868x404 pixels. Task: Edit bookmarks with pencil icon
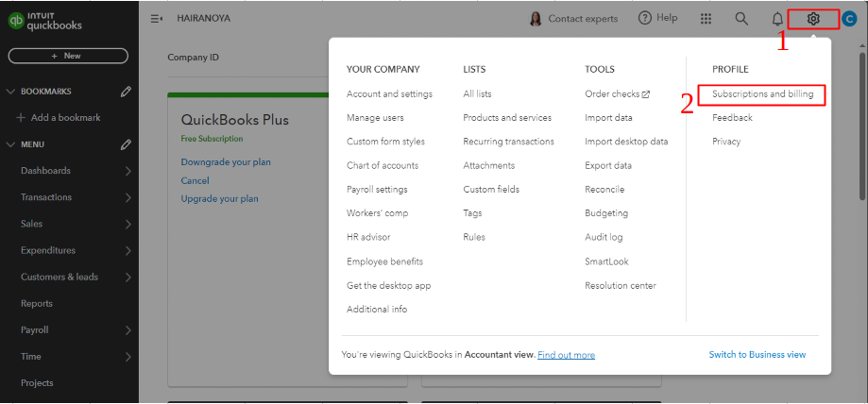(x=126, y=92)
